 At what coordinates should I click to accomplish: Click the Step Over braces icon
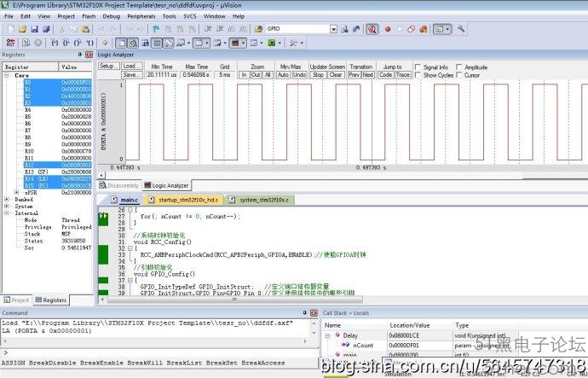coord(66,43)
